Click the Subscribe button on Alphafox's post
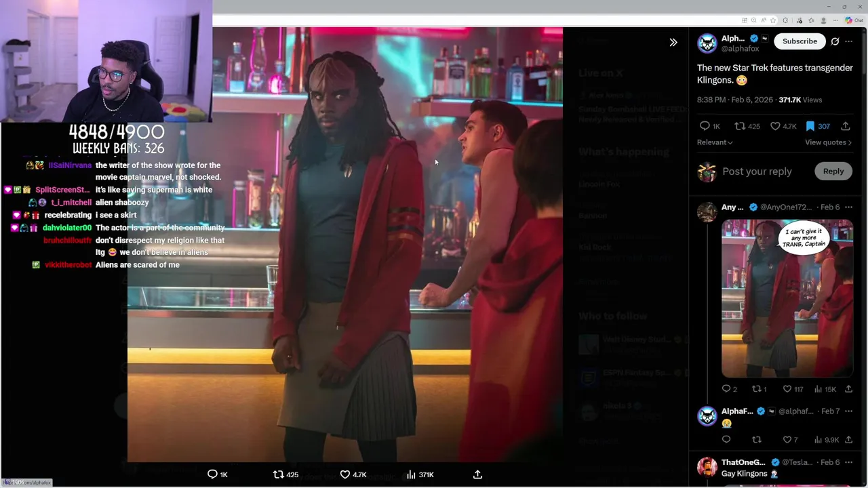This screenshot has width=868, height=488. pos(800,41)
